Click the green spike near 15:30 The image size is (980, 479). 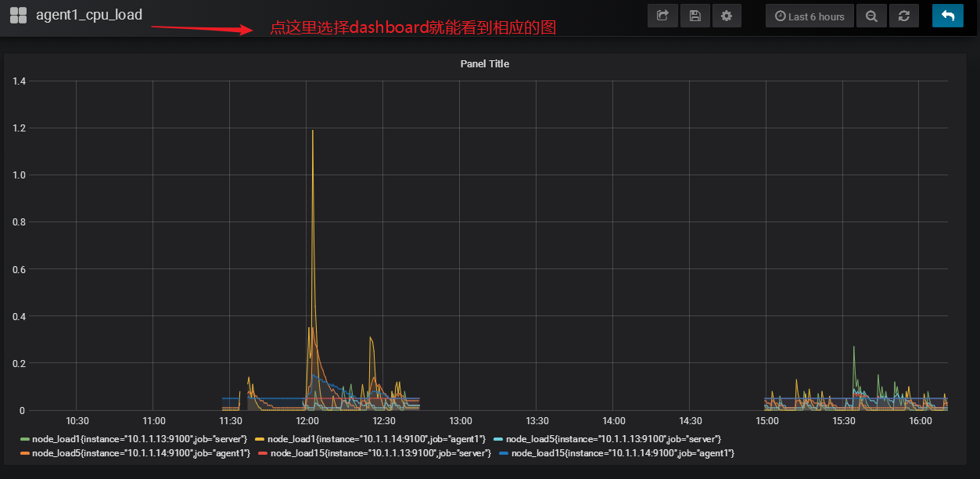(x=854, y=348)
